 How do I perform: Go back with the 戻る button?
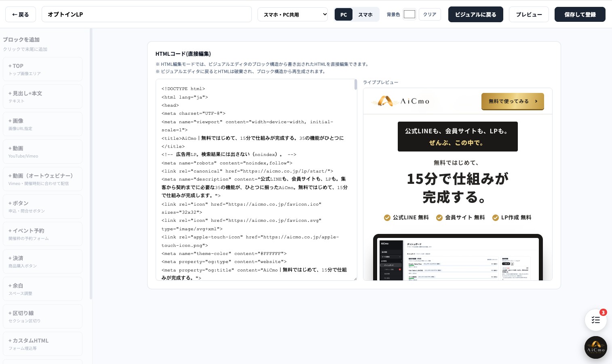(21, 15)
